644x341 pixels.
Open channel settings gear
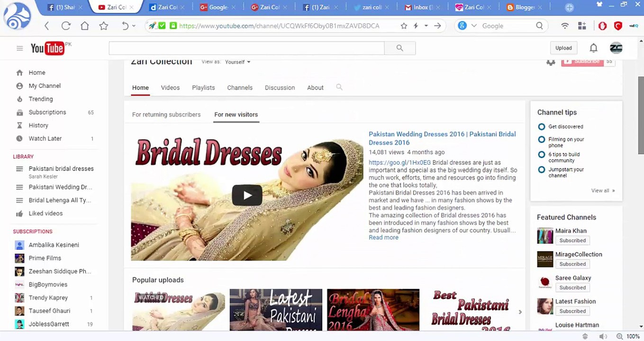pyautogui.click(x=550, y=62)
